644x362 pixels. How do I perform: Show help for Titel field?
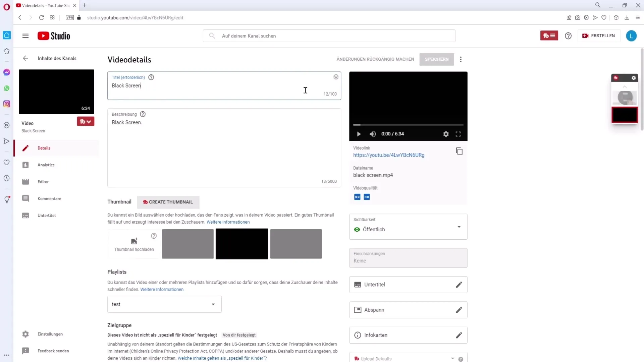tap(151, 77)
